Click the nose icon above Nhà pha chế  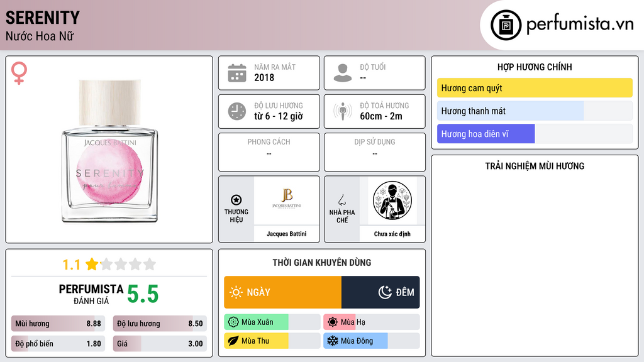(341, 200)
